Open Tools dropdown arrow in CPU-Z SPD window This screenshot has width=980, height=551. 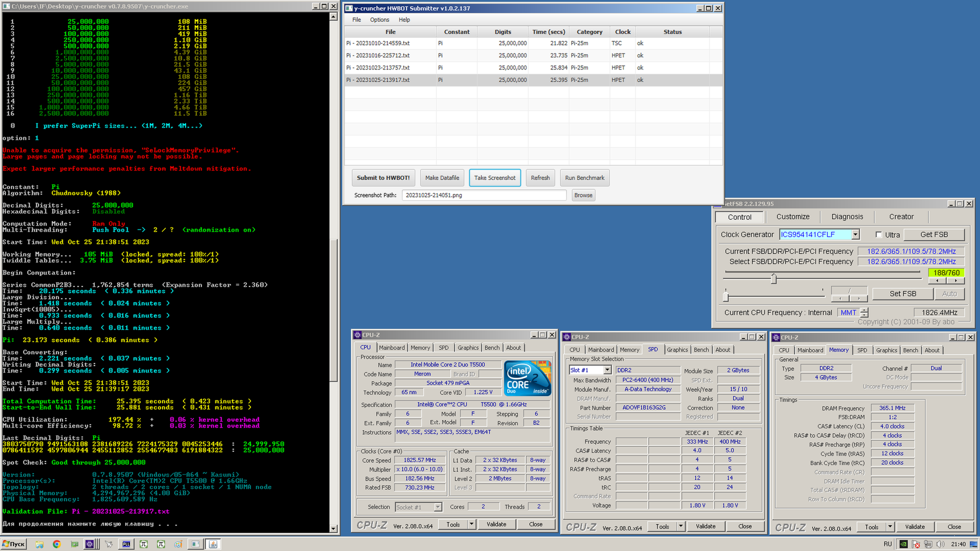[x=680, y=526]
